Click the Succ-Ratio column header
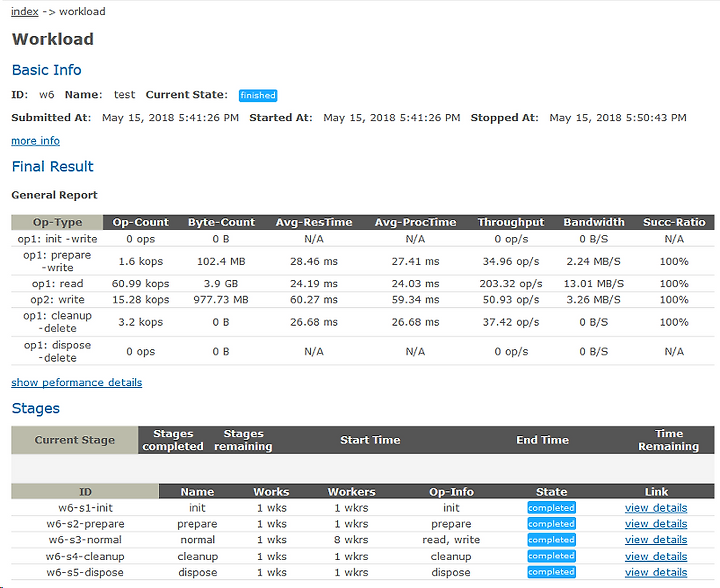 [674, 222]
